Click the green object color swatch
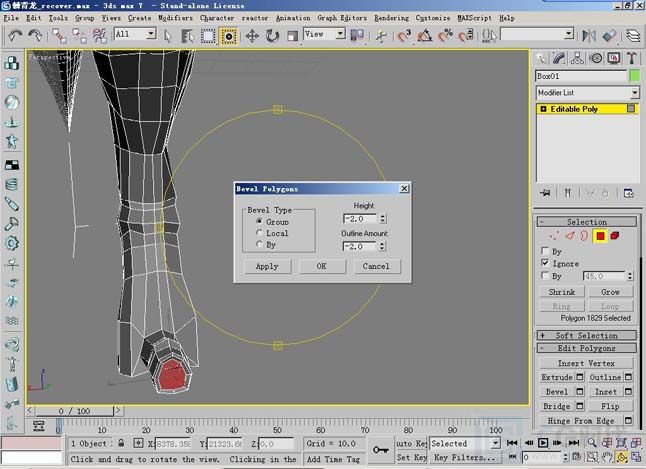646x469 pixels. [635, 76]
